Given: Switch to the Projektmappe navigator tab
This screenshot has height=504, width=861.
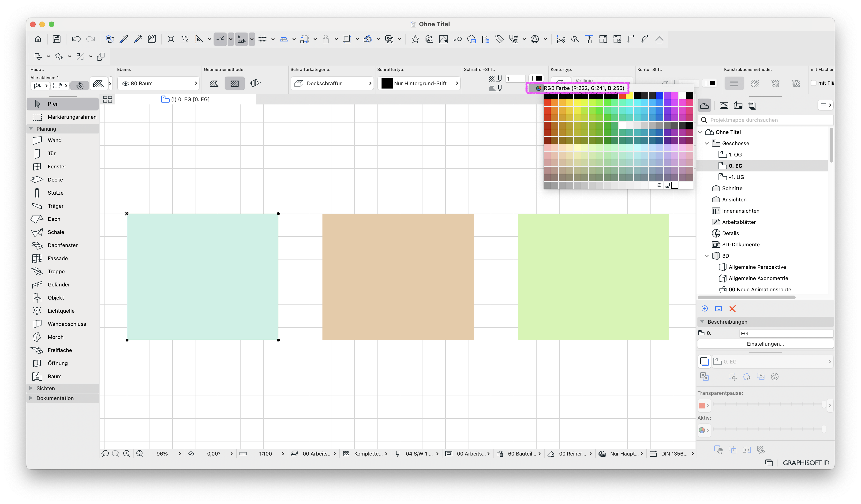Looking at the screenshot, I should click(704, 106).
